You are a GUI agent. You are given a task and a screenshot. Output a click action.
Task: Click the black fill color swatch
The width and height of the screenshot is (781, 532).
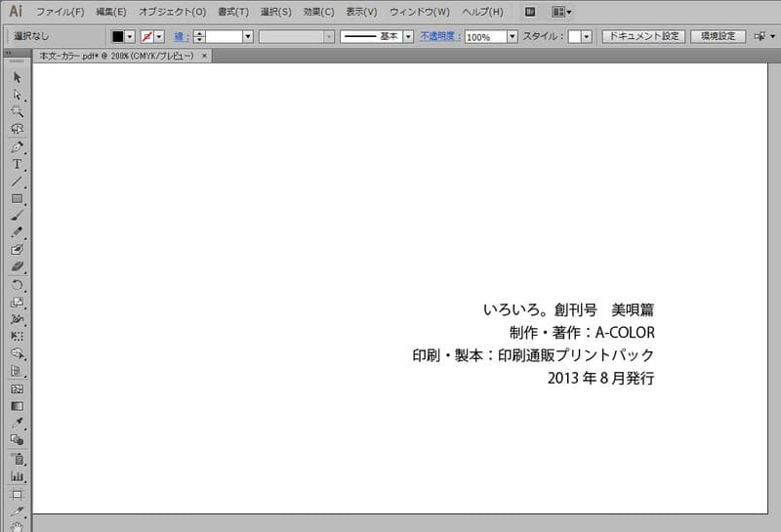[x=117, y=36]
